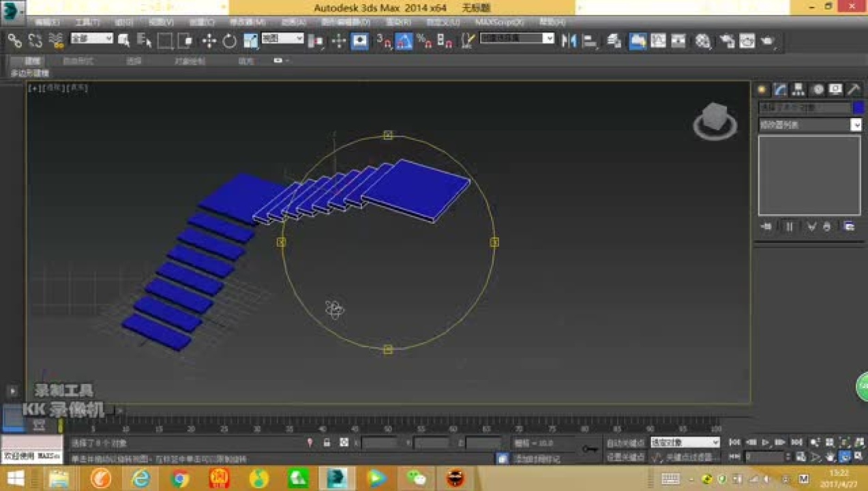Open the Render Setup dialog
Image resolution: width=868 pixels, height=491 pixels.
coord(728,41)
